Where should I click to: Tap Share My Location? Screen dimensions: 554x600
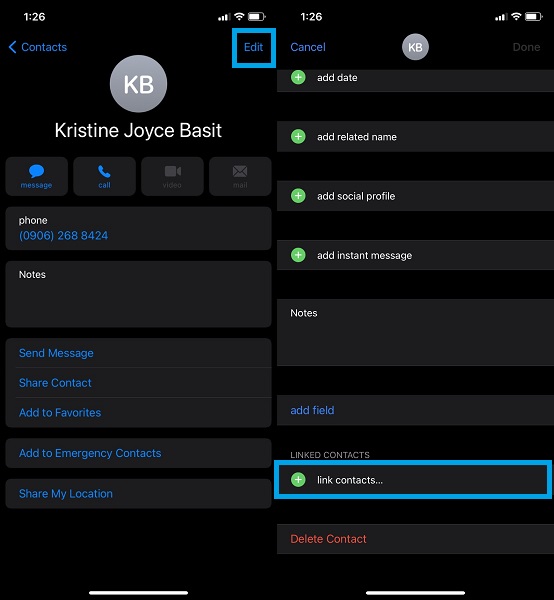coord(138,494)
